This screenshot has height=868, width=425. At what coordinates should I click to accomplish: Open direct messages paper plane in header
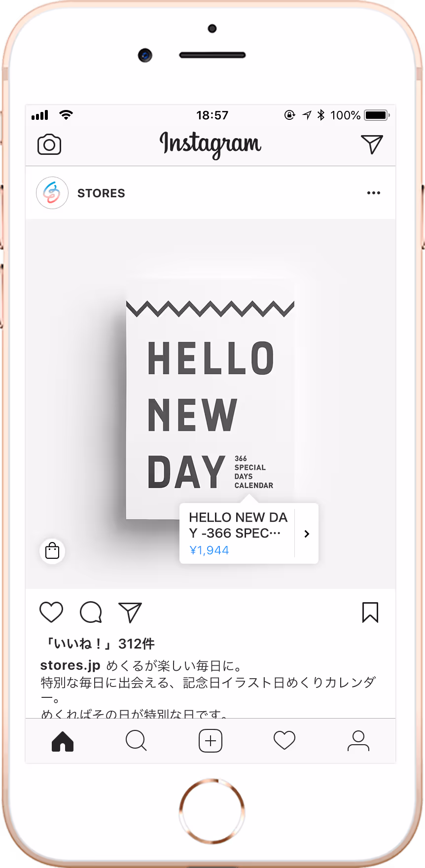372,144
